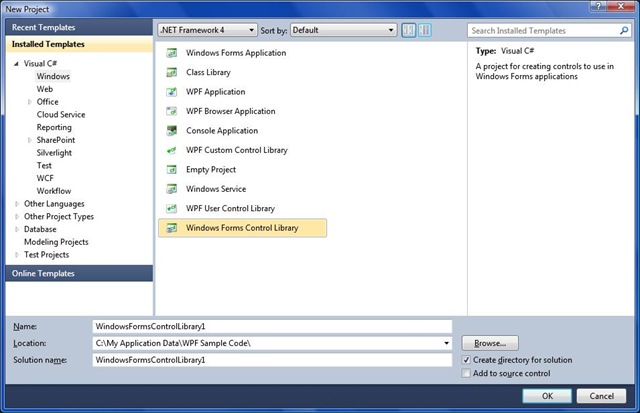Select the Silverlight category
The width and height of the screenshot is (640, 413).
click(x=54, y=153)
